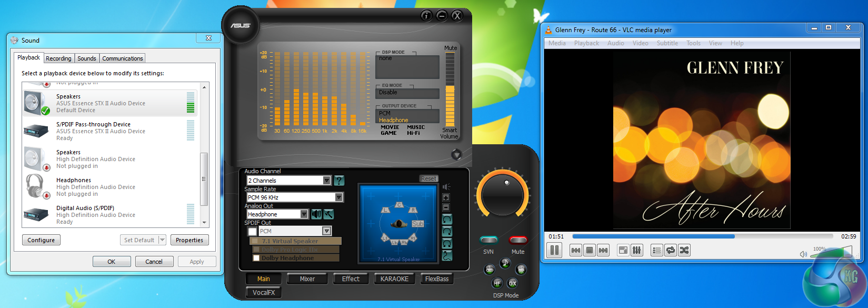
Task: Toggle shuffle mode in VLC
Action: point(684,251)
